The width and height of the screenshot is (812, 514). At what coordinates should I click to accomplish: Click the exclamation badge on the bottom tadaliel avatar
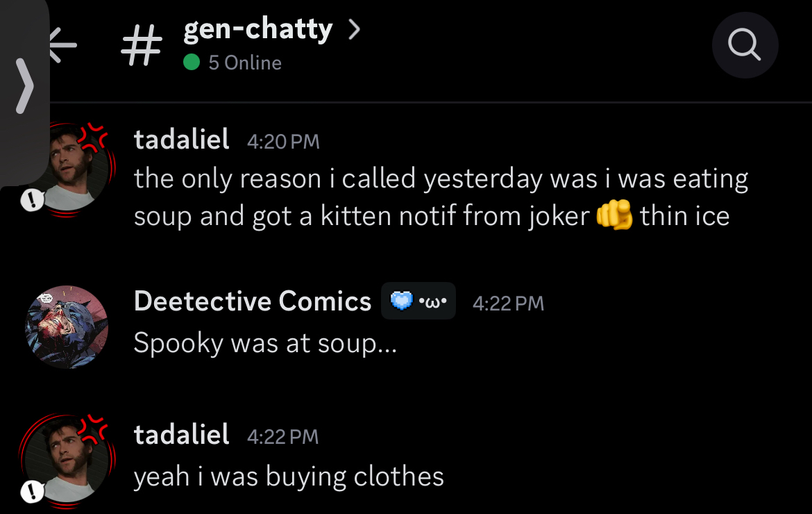[32, 492]
